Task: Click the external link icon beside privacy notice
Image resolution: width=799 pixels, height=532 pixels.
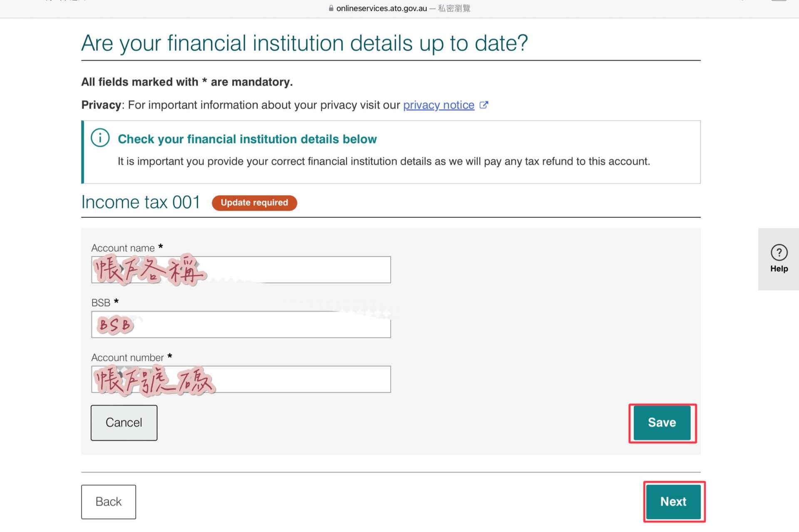Action: coord(484,105)
